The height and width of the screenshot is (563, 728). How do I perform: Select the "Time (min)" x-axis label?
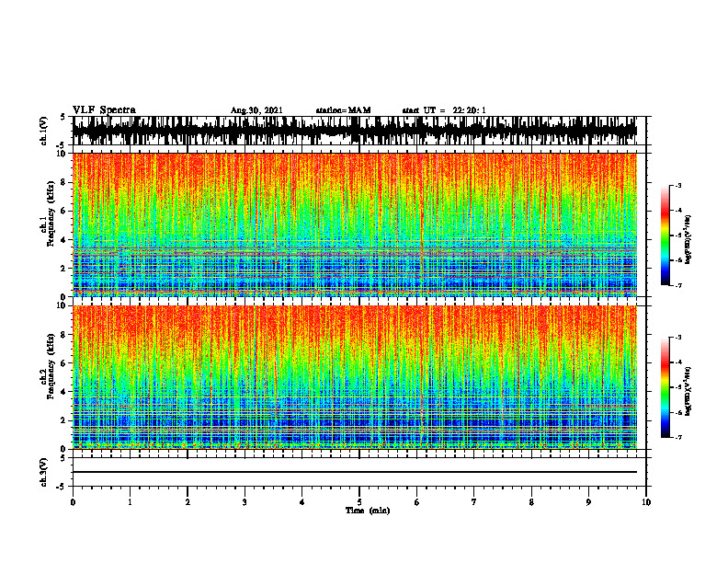click(368, 511)
